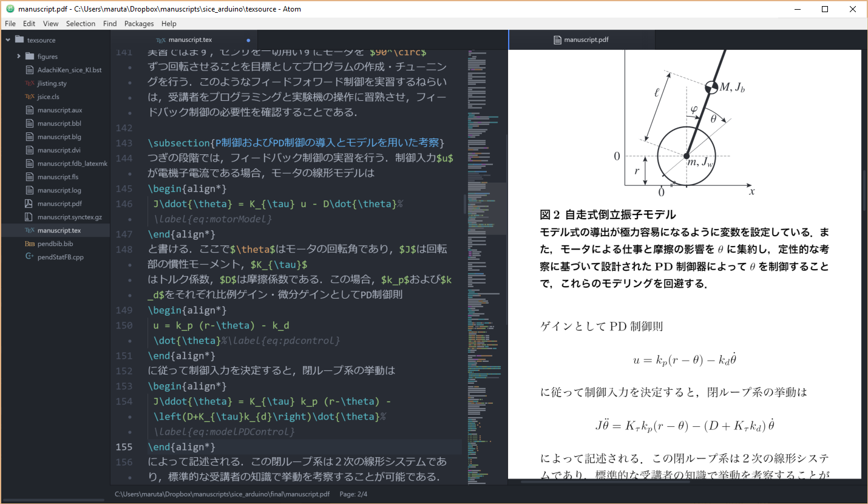Click TeX icon on manuscript.tex tab
The width and height of the screenshot is (868, 504).
point(161,40)
